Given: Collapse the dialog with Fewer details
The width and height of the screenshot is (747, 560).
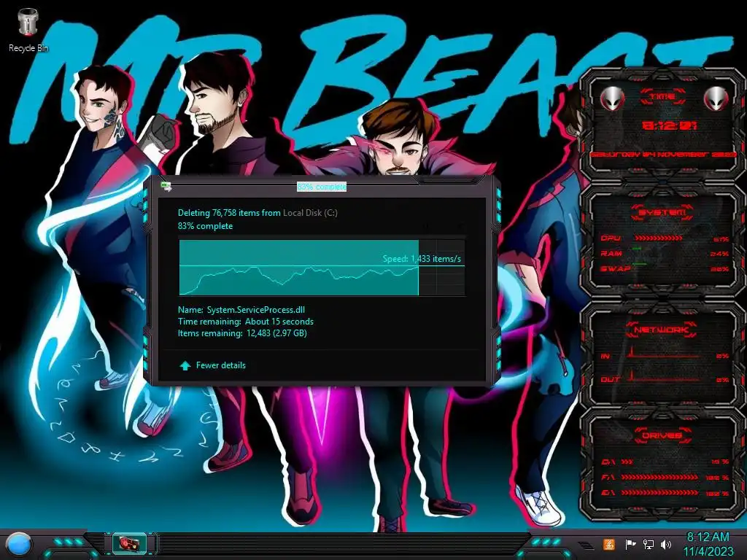Looking at the screenshot, I should [x=212, y=365].
